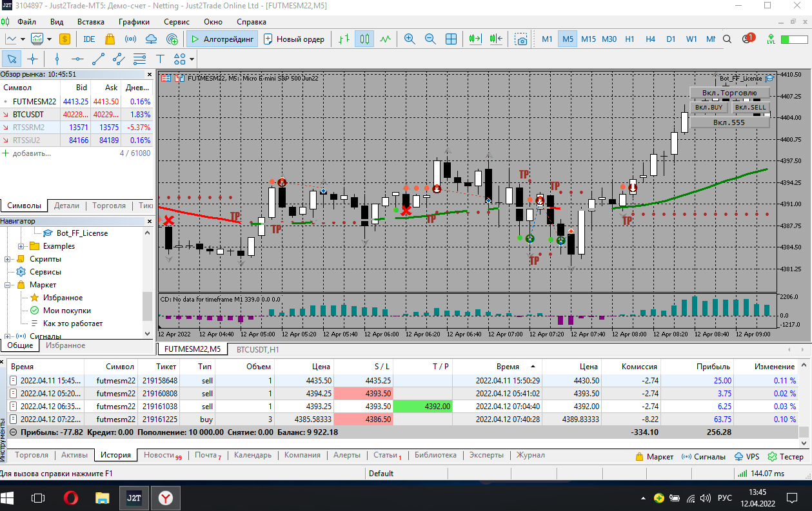
Task: Click the Navigator vertical scrollbar thumb
Action: click(148, 305)
